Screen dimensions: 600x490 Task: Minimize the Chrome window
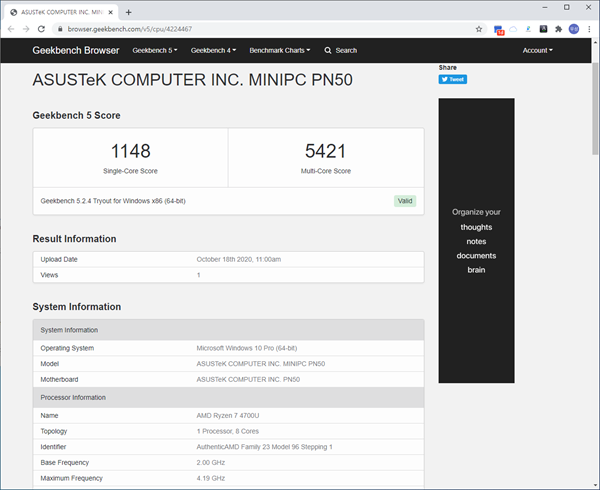point(545,7)
